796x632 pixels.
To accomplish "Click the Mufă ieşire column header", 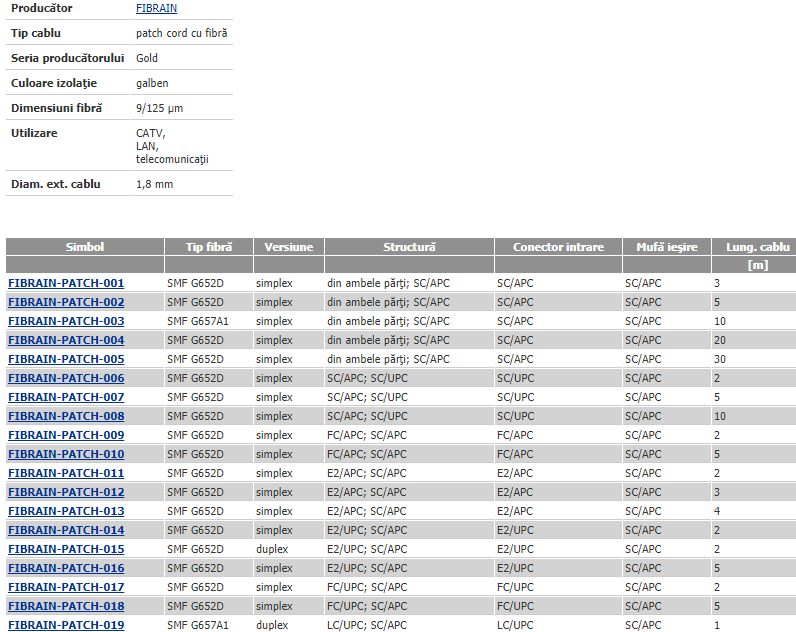I will [667, 247].
